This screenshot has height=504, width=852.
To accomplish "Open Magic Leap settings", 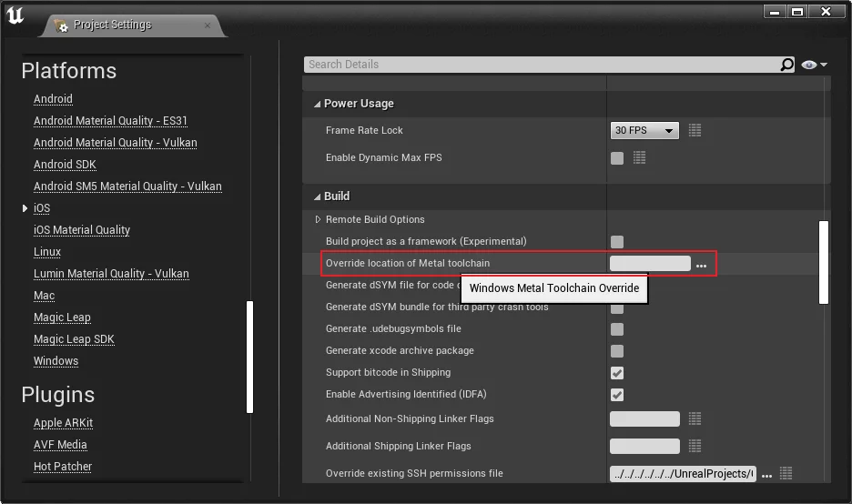I will pyautogui.click(x=62, y=318).
